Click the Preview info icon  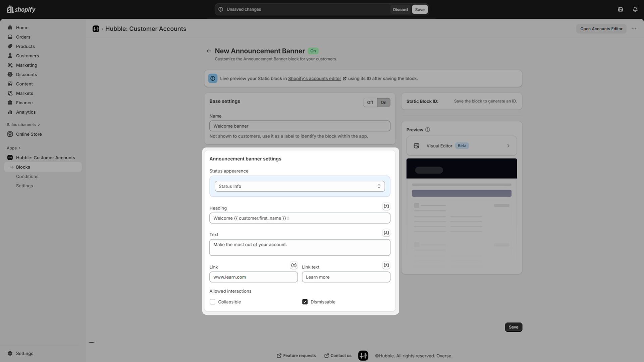[x=428, y=130]
